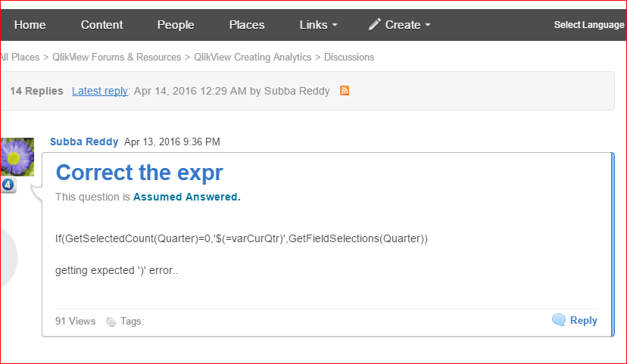Open the Home menu item
627x364 pixels.
(x=30, y=25)
